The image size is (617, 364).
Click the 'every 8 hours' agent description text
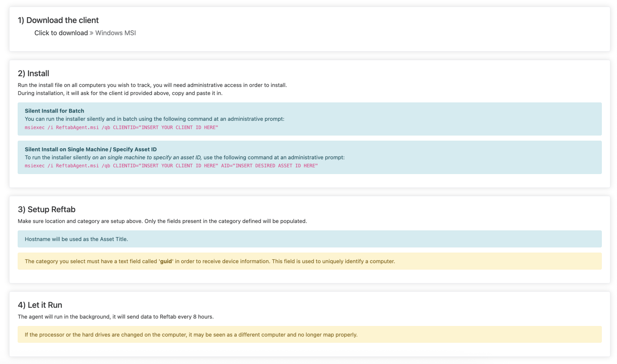tap(116, 317)
